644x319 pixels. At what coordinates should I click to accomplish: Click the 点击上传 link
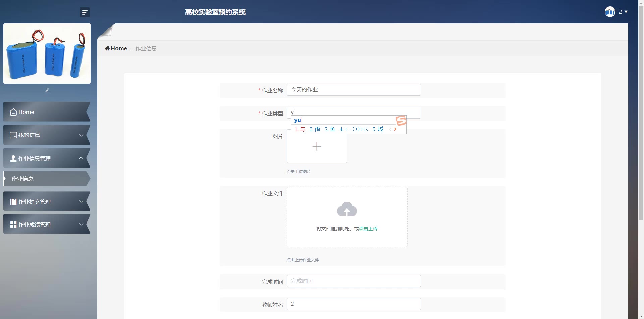(368, 229)
